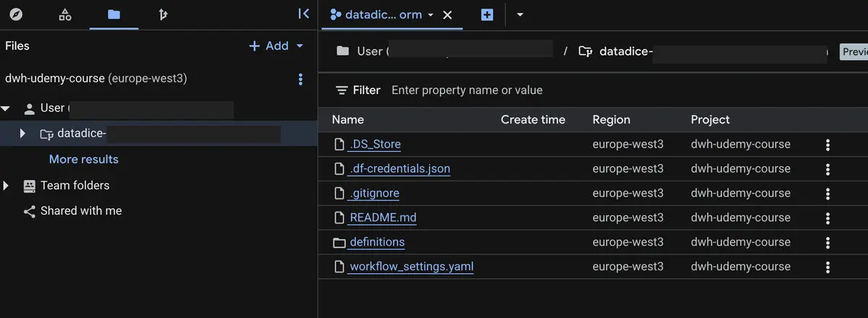The image size is (868, 318).
Task: Open the .df-credentials.json file
Action: tap(400, 168)
